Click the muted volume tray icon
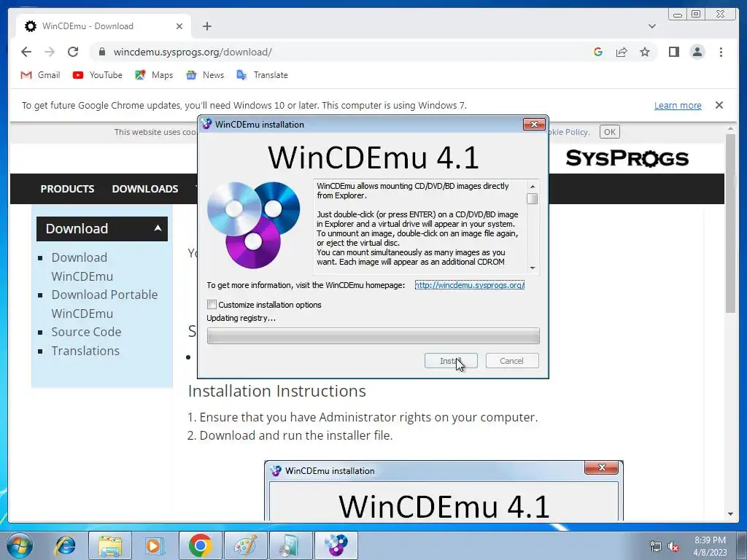Viewport: 747px width, 560px height. [x=673, y=547]
